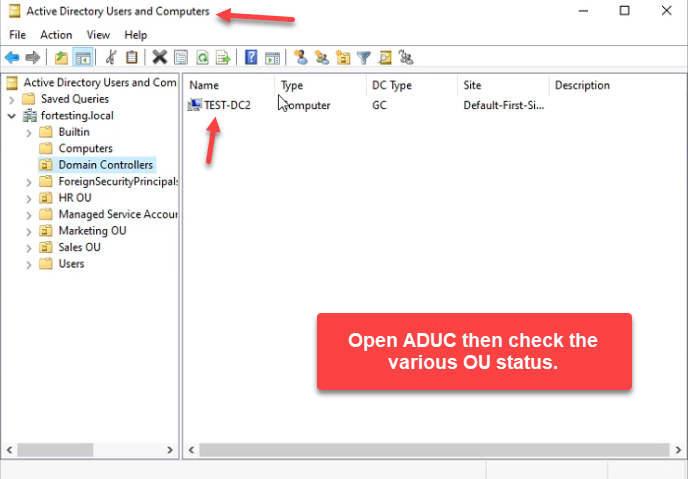Screen dimensions: 688x479
Task: Create new user with single-person icon
Action: pos(301,57)
